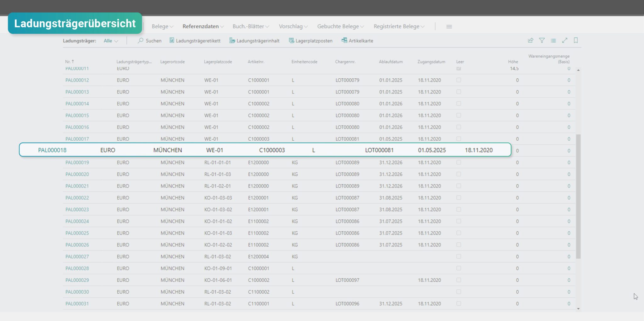The height and width of the screenshot is (321, 644).
Task: Select C1100002 cell in PAL000030 row
Action: pyautogui.click(x=258, y=292)
